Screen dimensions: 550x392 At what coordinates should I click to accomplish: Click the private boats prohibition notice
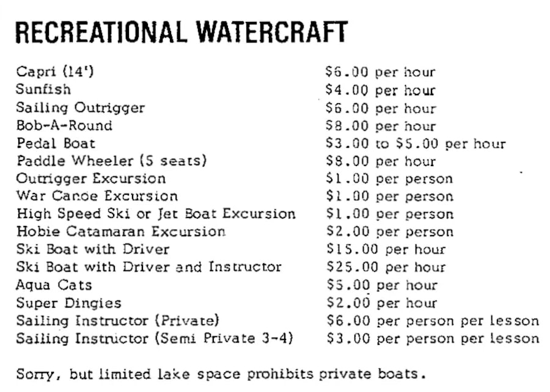[220, 373]
